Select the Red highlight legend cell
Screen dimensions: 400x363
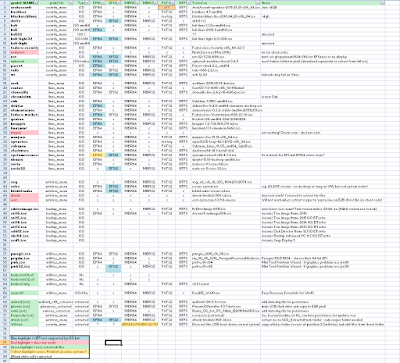pyautogui.click(x=50, y=342)
